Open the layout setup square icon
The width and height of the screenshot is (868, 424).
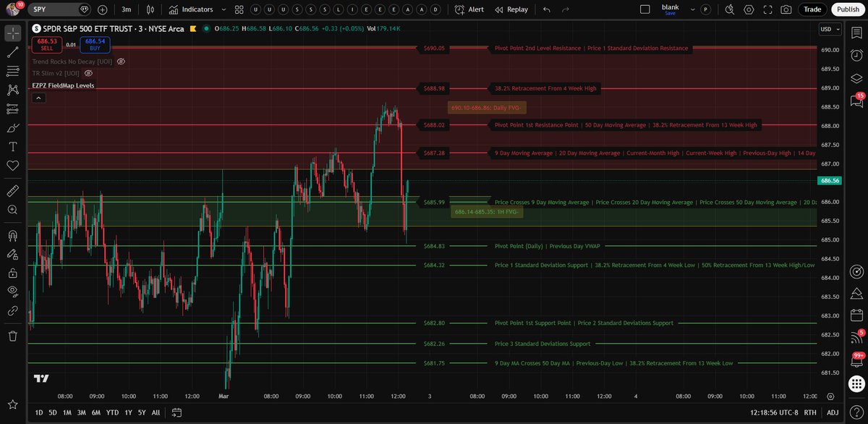point(645,9)
